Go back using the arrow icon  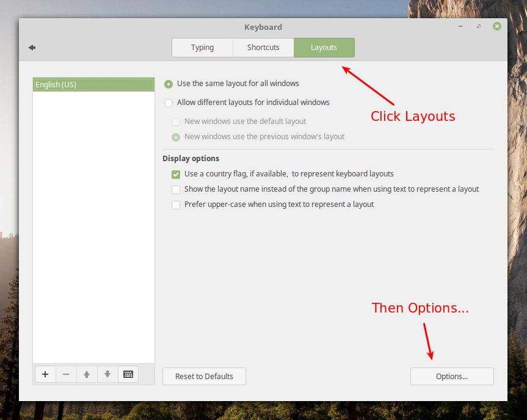(x=32, y=48)
